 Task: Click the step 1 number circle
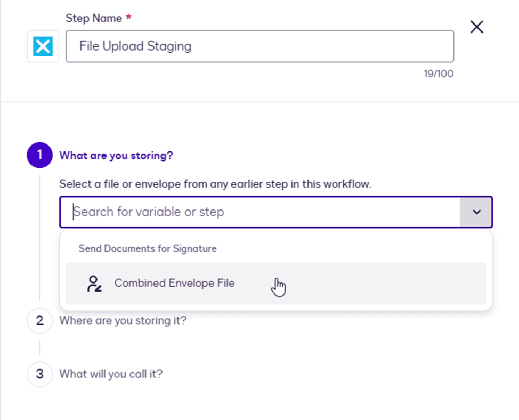tap(39, 156)
